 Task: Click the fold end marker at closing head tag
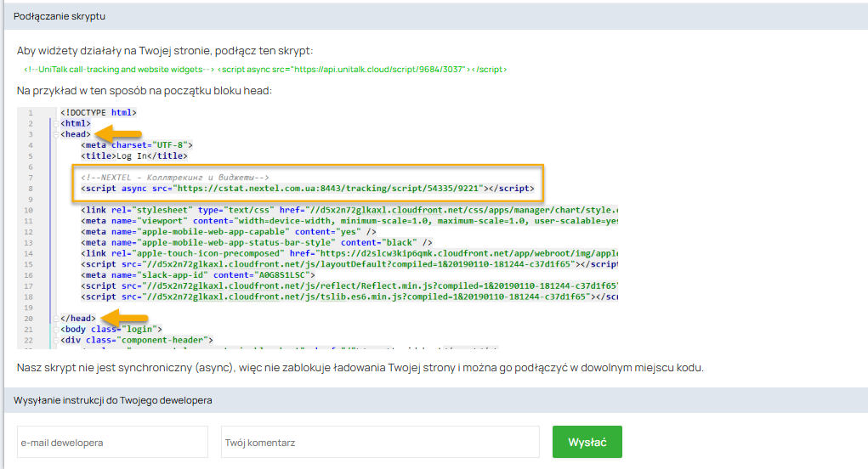pyautogui.click(x=56, y=318)
